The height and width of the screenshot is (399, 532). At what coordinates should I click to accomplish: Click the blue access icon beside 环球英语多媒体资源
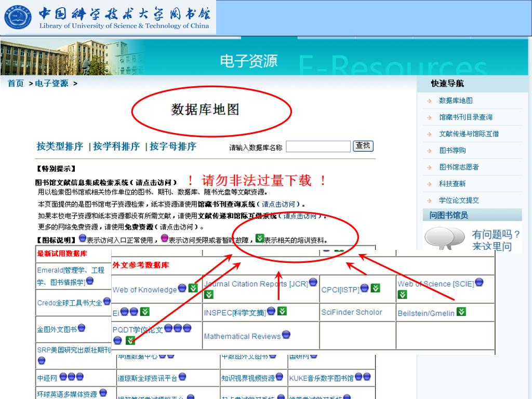[x=103, y=393]
